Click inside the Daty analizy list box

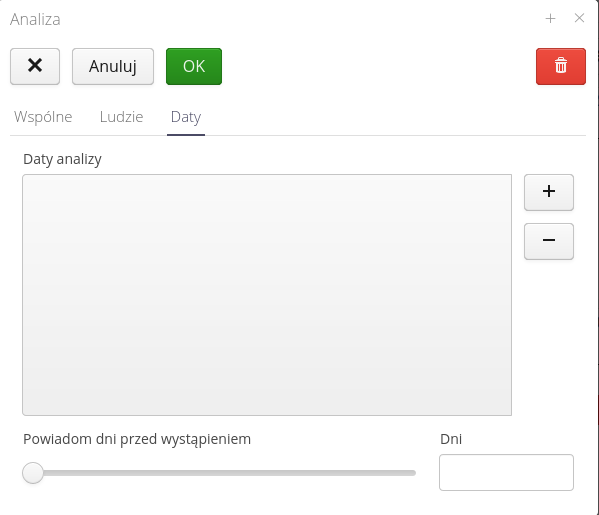pos(267,295)
